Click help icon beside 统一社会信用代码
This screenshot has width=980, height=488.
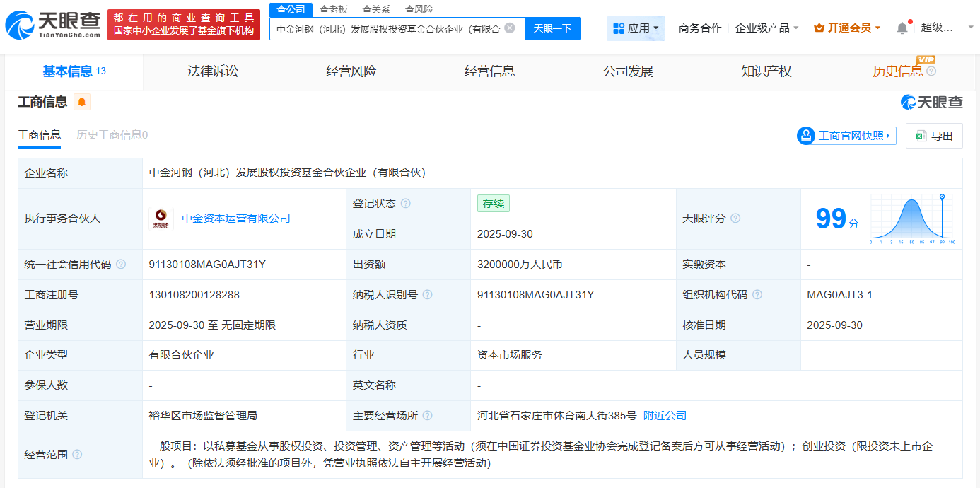coord(121,265)
